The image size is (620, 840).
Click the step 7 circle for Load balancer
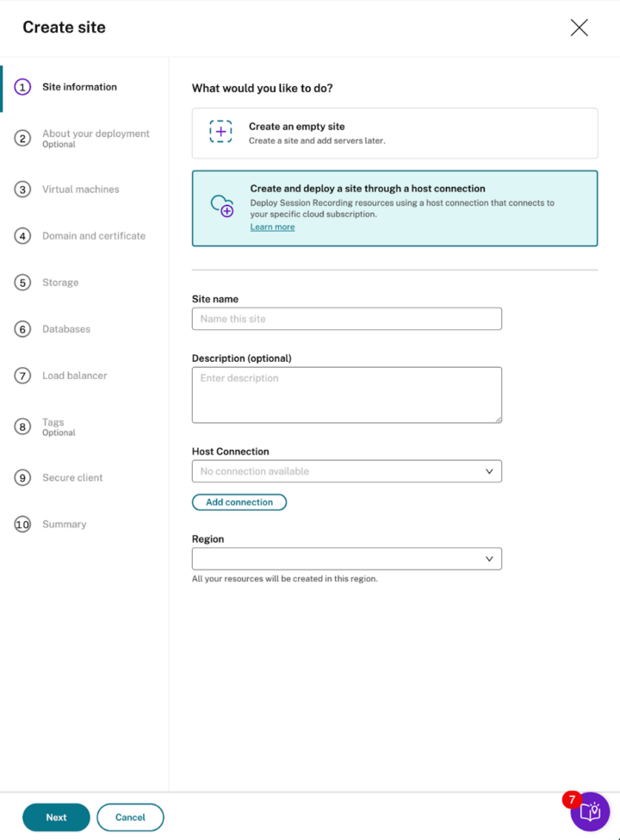[23, 376]
